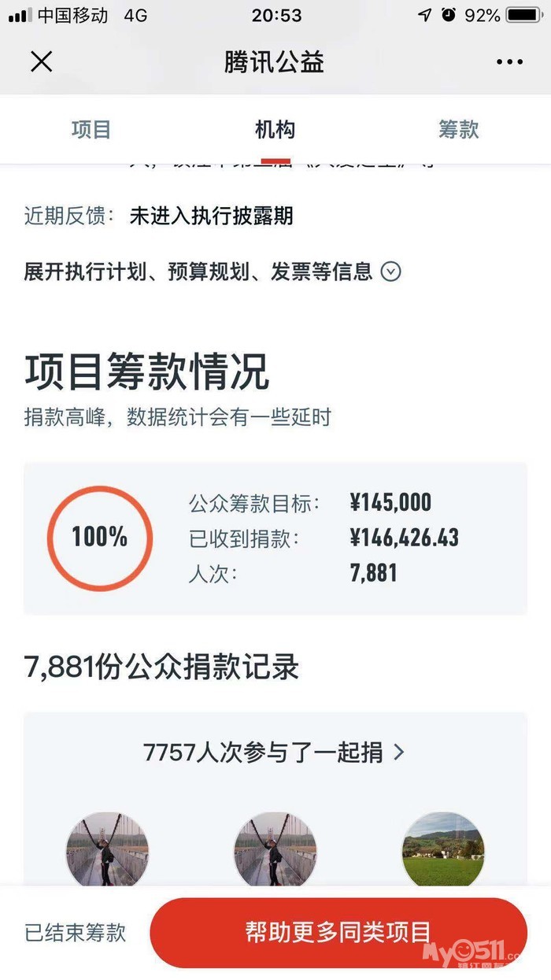This screenshot has height=980, width=551.
Task: Tap the cellular signal bars icon
Action: click(x=20, y=15)
